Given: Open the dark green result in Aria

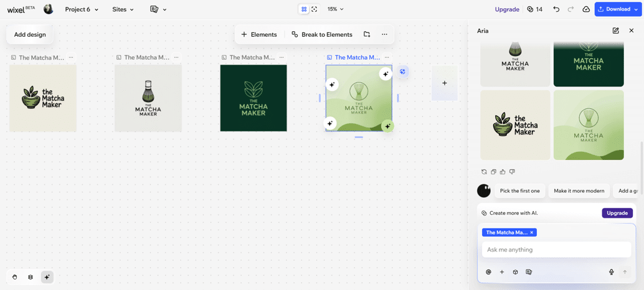Looking at the screenshot, I should click(x=589, y=64).
